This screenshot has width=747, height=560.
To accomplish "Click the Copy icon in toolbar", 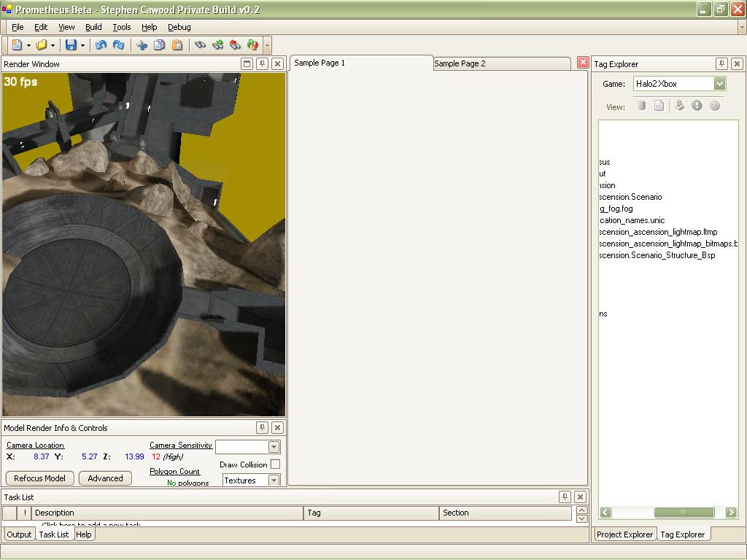I will point(160,44).
